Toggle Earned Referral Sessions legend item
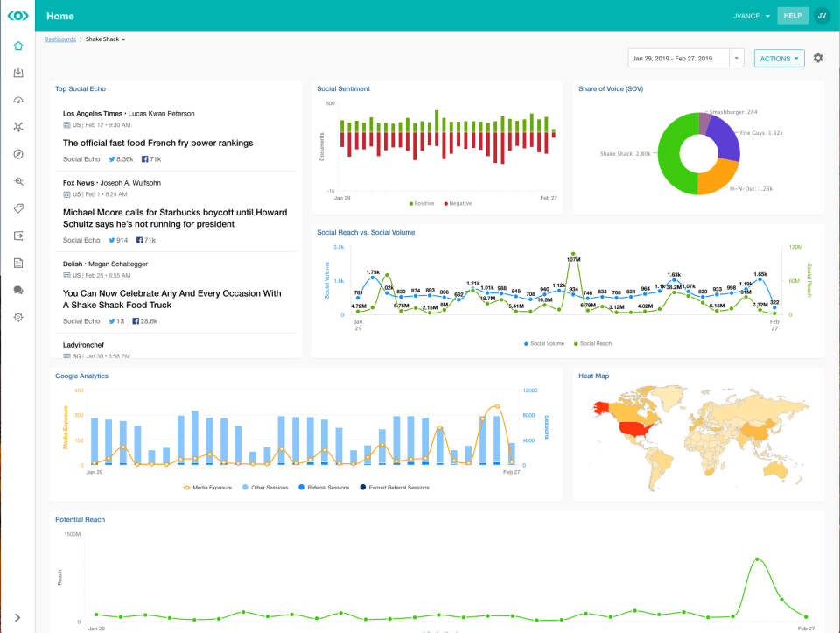Image resolution: width=840 pixels, height=633 pixels. 395,488
